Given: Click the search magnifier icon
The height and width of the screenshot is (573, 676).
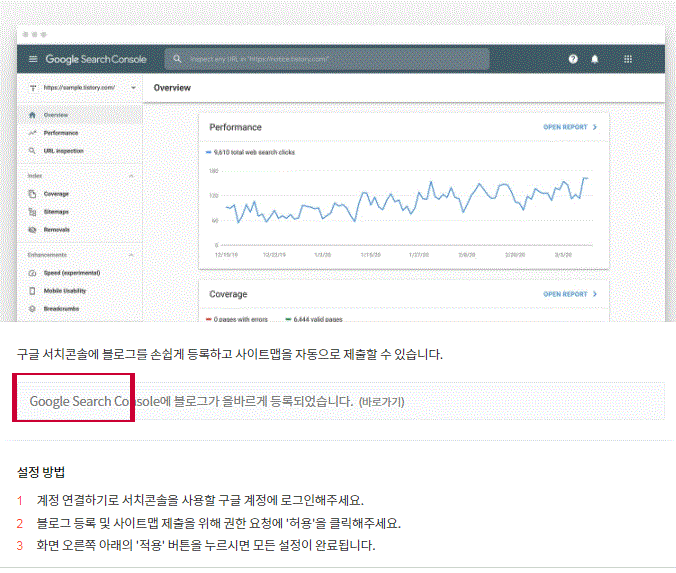Looking at the screenshot, I should (177, 59).
